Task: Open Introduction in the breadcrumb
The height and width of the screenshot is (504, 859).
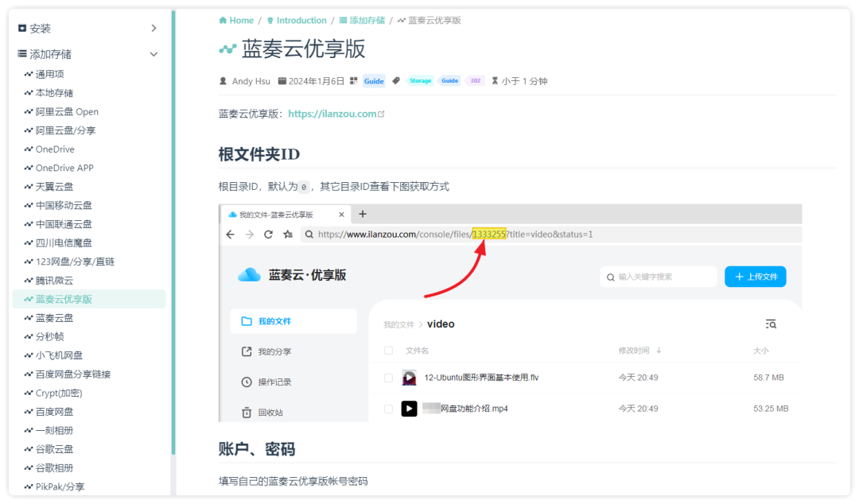Action: point(297,20)
